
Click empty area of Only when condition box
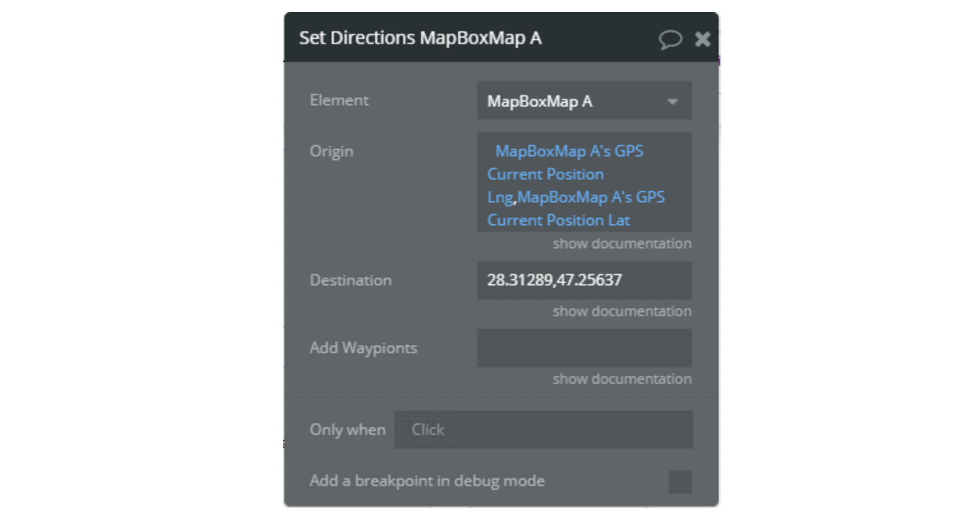[575, 430]
